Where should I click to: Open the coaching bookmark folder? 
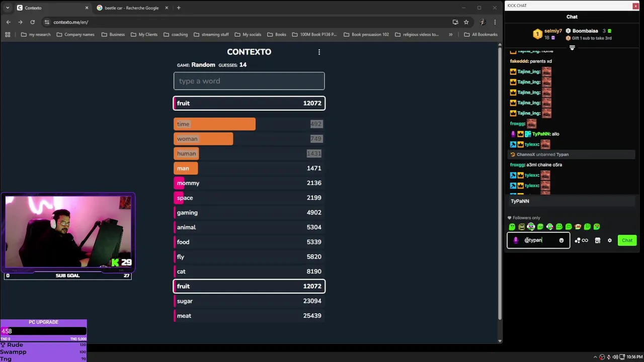click(176, 35)
